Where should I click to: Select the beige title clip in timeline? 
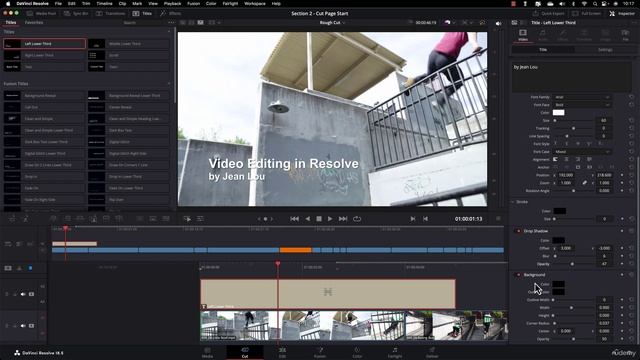328,294
